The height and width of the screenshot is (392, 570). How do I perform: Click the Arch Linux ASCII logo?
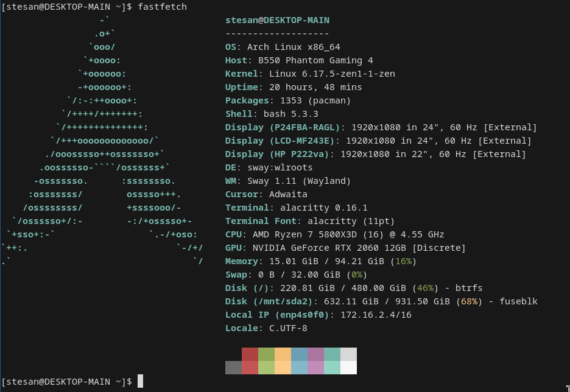point(104,140)
